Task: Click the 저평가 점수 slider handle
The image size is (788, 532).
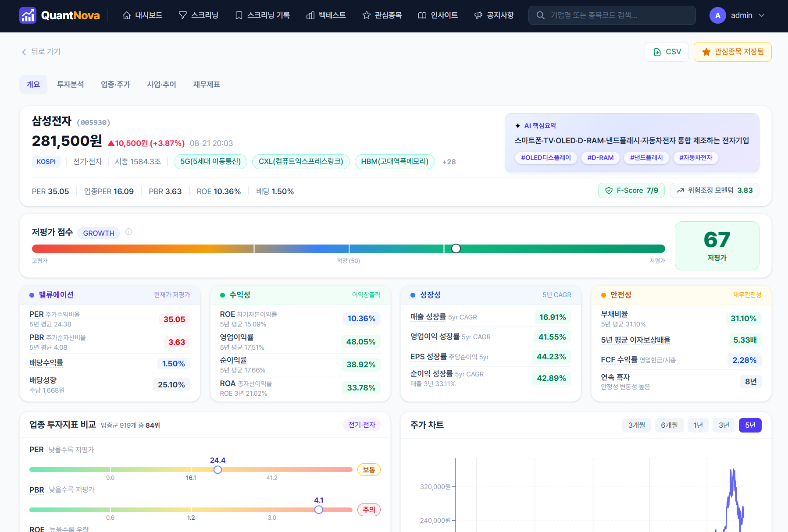Action: [x=456, y=249]
